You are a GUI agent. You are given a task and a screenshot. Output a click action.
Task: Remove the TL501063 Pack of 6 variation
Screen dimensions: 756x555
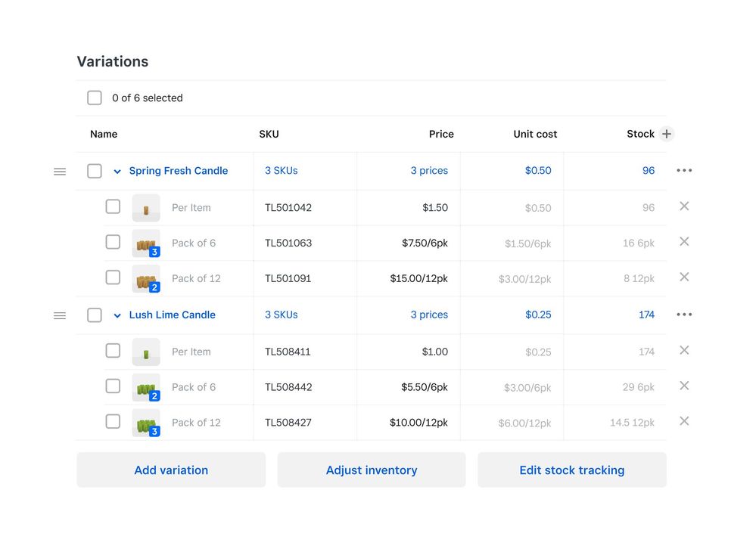coord(684,242)
